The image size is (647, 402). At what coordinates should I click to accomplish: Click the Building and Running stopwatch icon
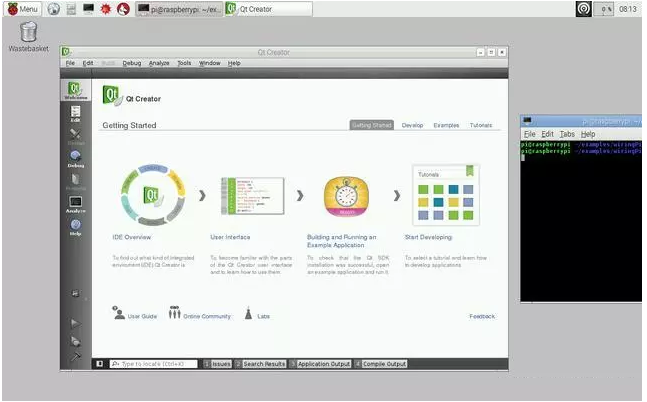click(348, 193)
